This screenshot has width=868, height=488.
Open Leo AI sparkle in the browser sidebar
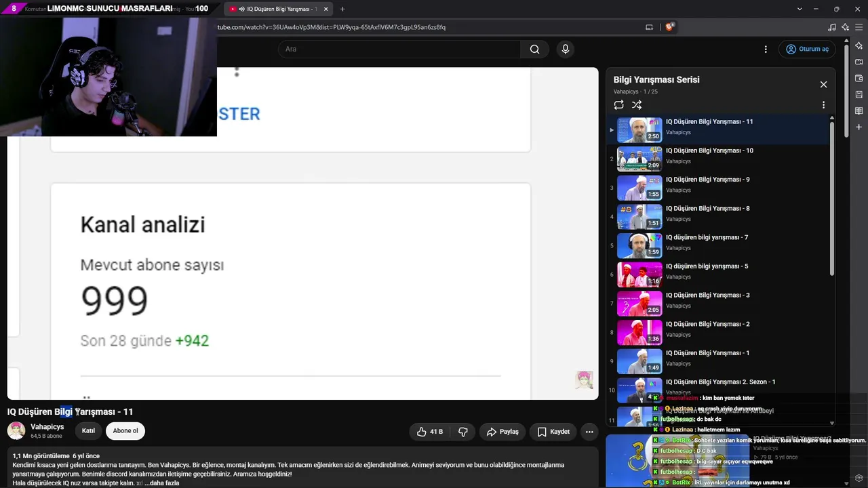[x=859, y=45]
